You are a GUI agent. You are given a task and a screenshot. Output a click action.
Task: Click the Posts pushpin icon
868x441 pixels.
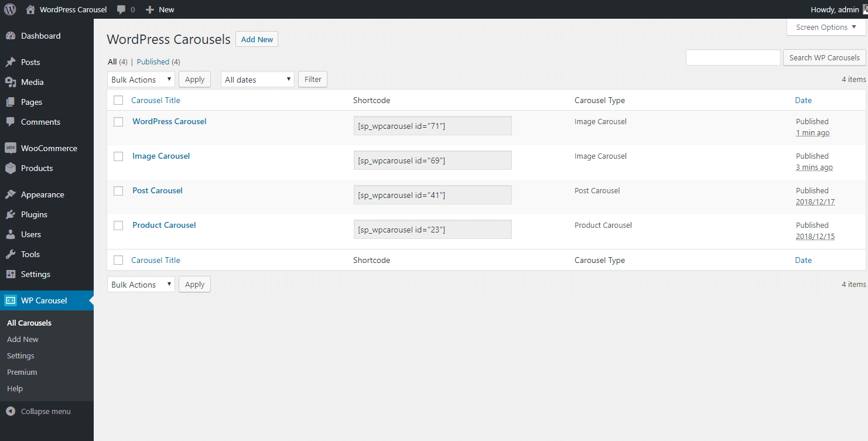[x=11, y=62]
